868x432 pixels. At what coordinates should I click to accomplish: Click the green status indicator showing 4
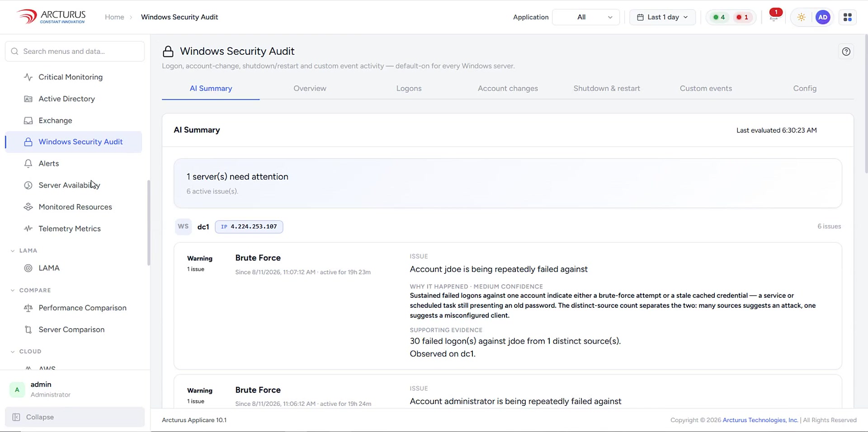[719, 17]
